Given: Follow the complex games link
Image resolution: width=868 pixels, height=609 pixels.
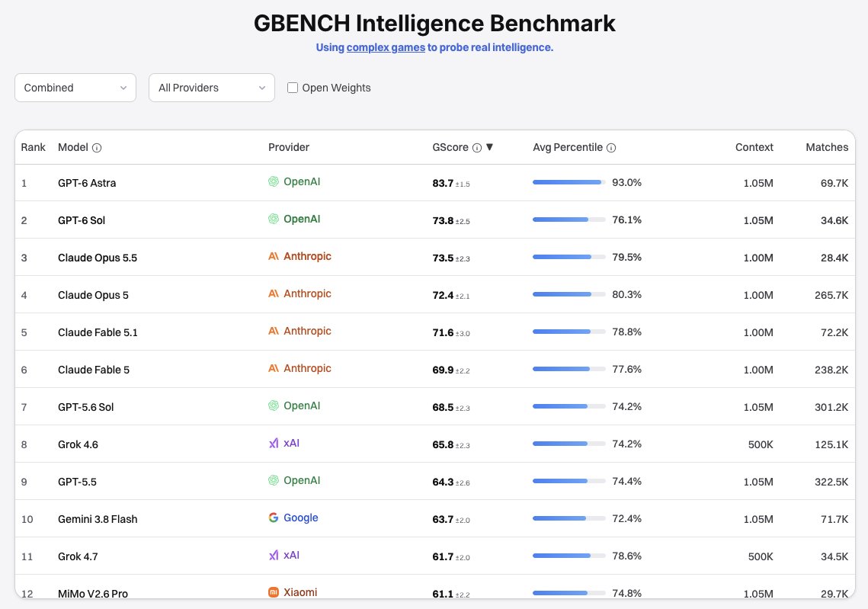Looking at the screenshot, I should click(386, 47).
